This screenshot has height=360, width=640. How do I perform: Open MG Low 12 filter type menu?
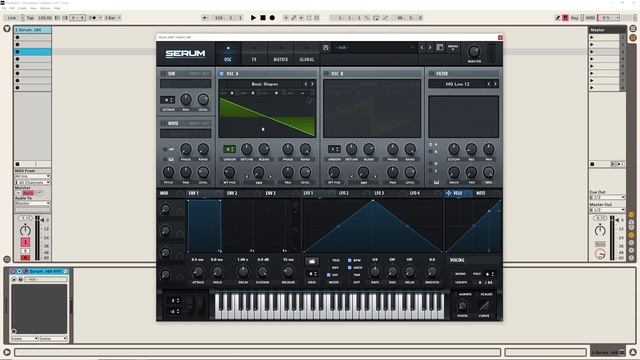coord(457,84)
